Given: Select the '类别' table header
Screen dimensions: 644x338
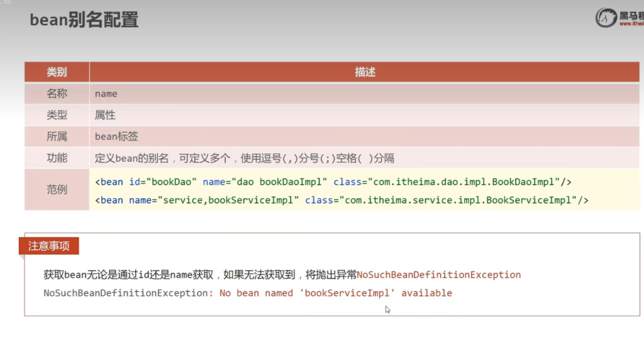Looking at the screenshot, I should pyautogui.click(x=57, y=72).
